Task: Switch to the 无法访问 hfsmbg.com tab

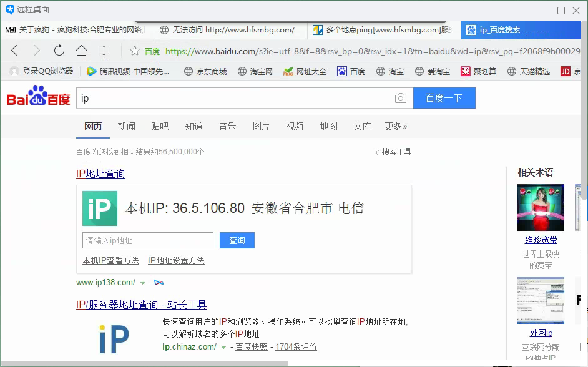Action: (230, 30)
